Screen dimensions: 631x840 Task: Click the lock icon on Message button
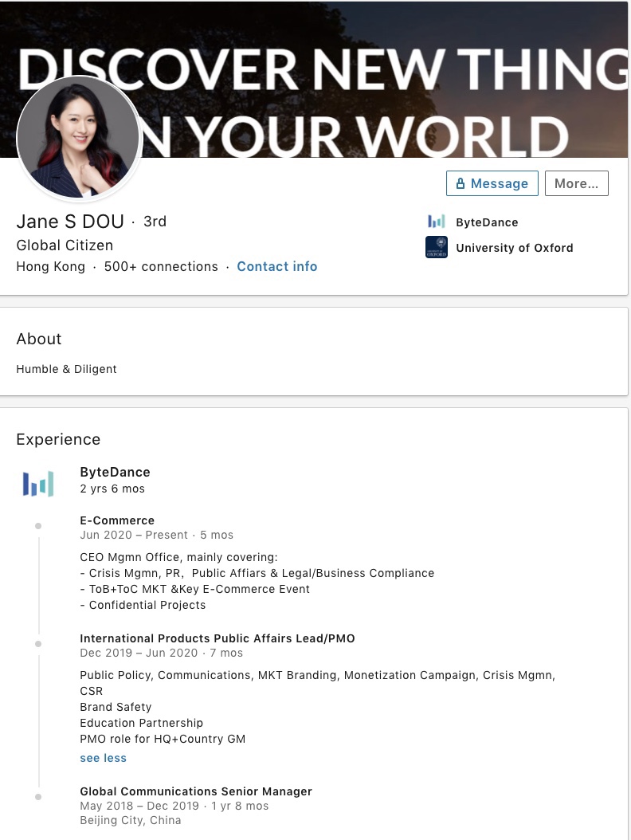(x=460, y=184)
